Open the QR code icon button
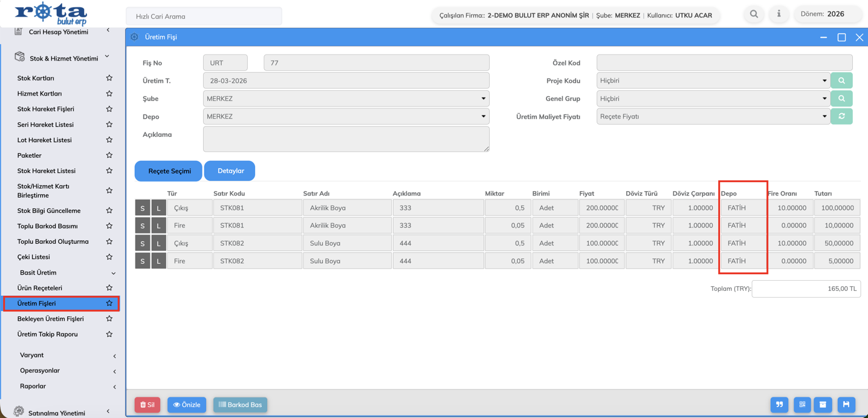 tap(802, 405)
